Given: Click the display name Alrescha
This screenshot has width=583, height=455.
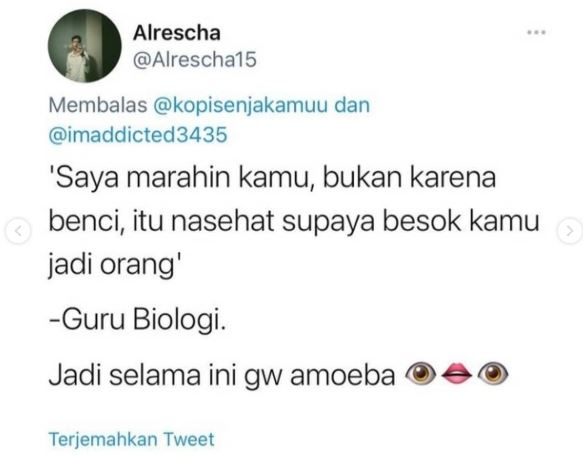Looking at the screenshot, I should pos(177,33).
